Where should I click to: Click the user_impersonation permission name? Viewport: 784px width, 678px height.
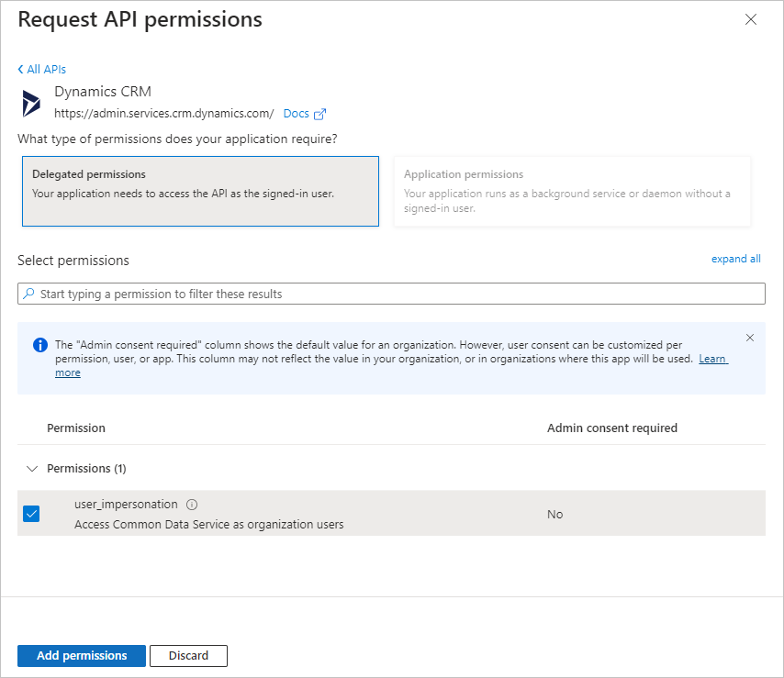click(x=126, y=505)
